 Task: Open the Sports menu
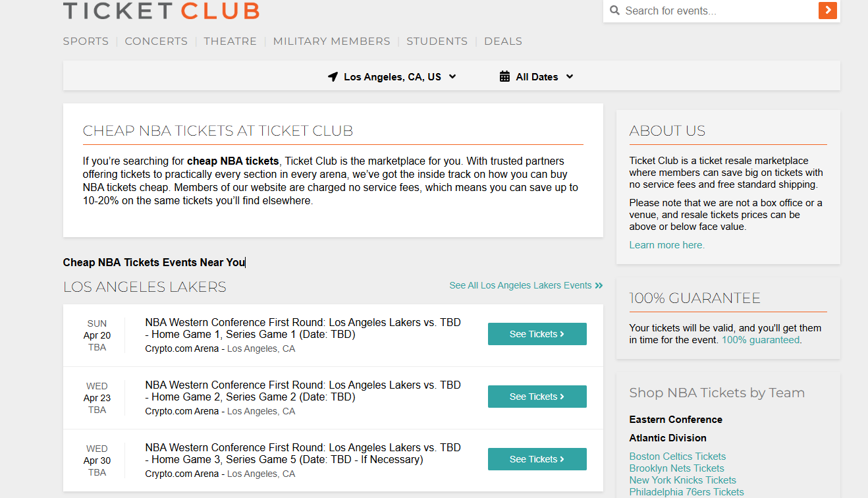86,41
